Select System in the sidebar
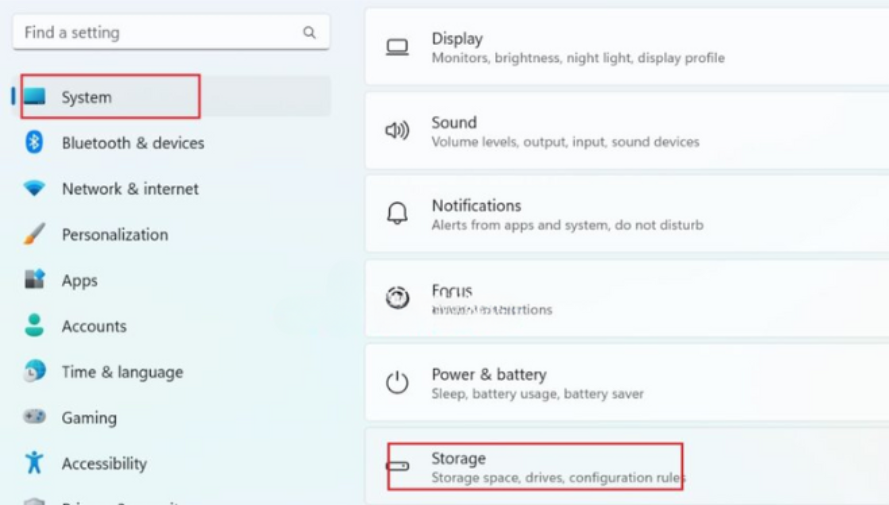The height and width of the screenshot is (505, 889). click(171, 97)
